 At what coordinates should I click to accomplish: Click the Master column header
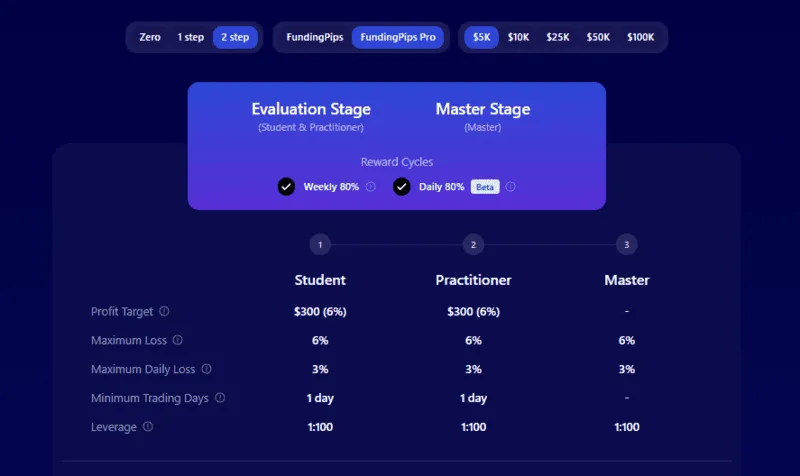(x=627, y=280)
